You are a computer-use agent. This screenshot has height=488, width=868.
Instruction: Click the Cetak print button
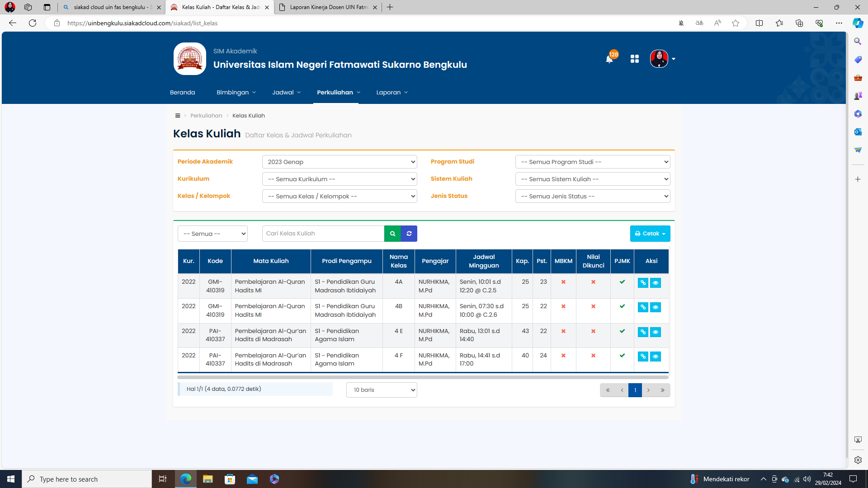pyautogui.click(x=650, y=234)
